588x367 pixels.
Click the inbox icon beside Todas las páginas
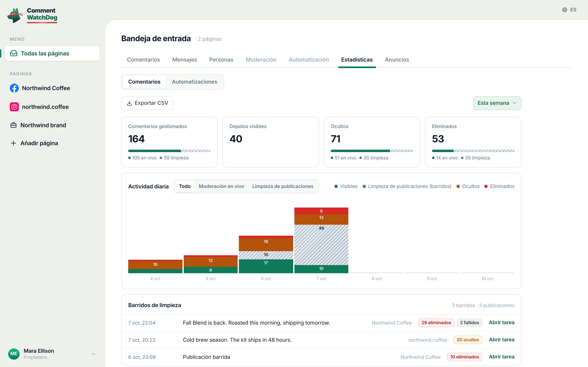14,53
